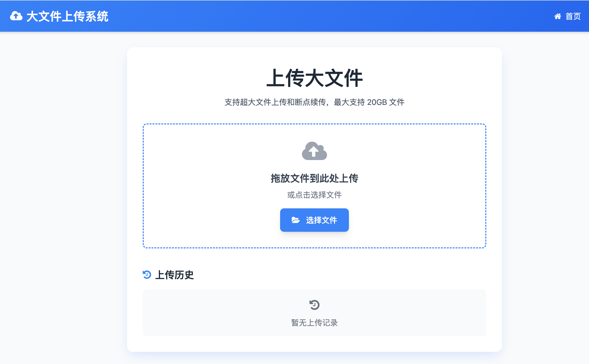Image resolution: width=589 pixels, height=364 pixels.
Task: Click the open folder icon on 选择文件 button
Action: 296,220
